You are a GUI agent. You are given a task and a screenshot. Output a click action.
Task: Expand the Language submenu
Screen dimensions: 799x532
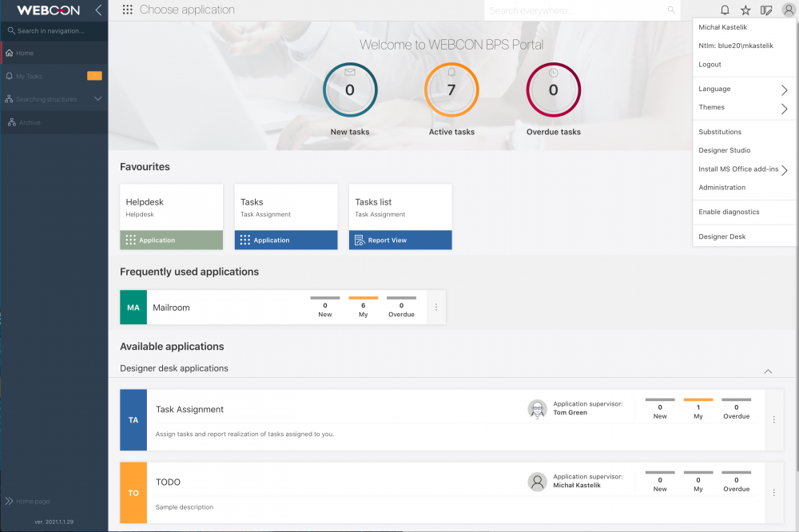point(785,90)
